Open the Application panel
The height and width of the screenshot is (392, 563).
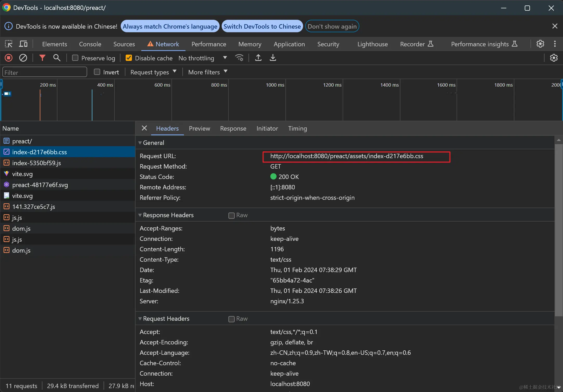(289, 44)
